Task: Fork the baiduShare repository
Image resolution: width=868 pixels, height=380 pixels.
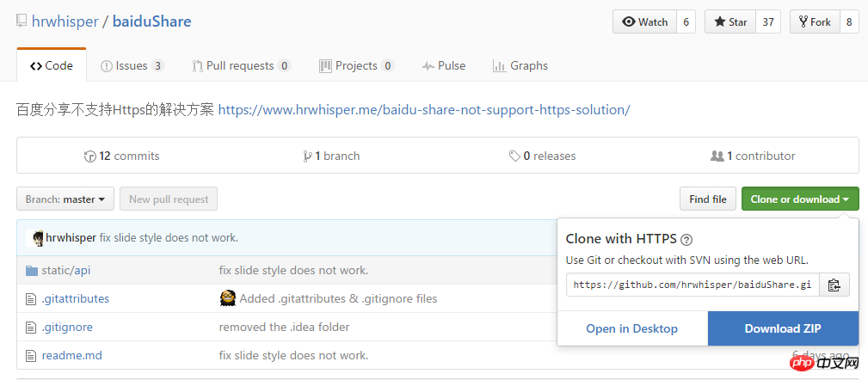Action: (x=812, y=21)
